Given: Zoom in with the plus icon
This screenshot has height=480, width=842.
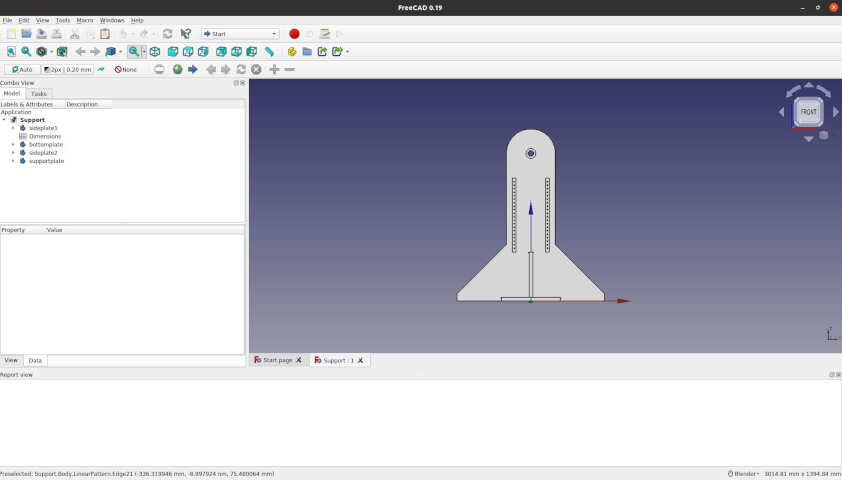Looking at the screenshot, I should (x=274, y=69).
